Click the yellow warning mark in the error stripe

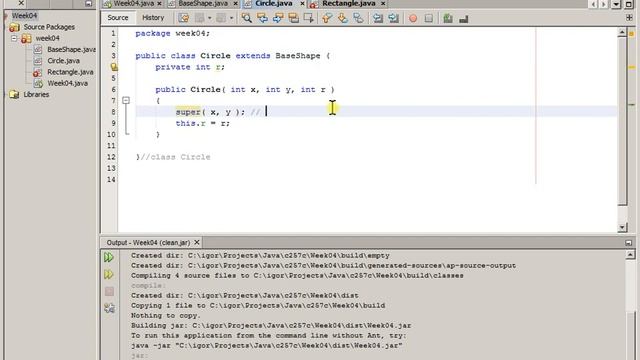click(632, 67)
